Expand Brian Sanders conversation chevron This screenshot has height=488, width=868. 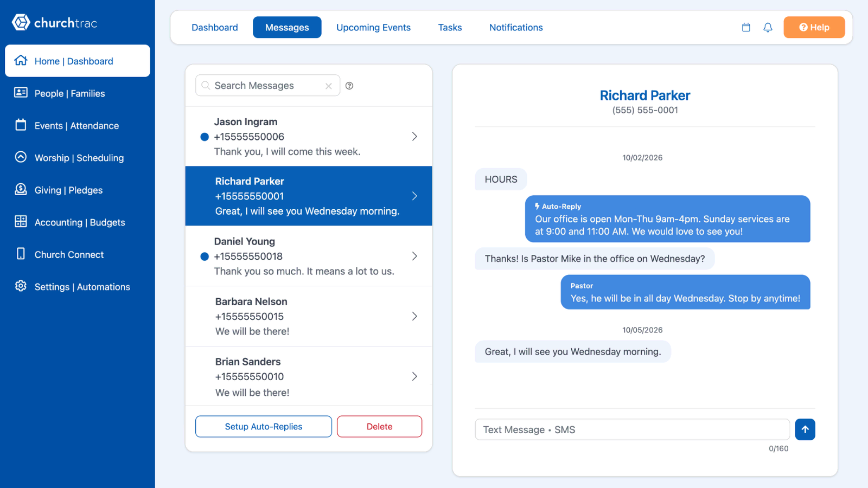(414, 376)
